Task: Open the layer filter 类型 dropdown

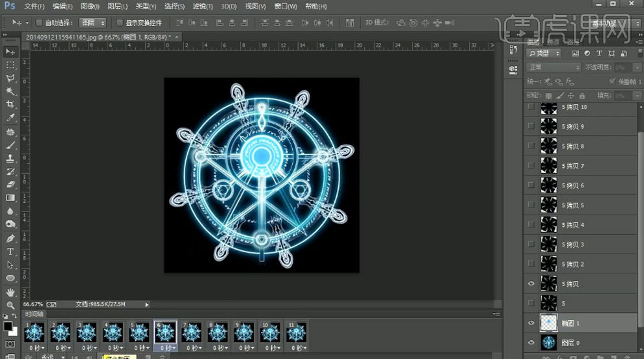Action: tap(544, 53)
